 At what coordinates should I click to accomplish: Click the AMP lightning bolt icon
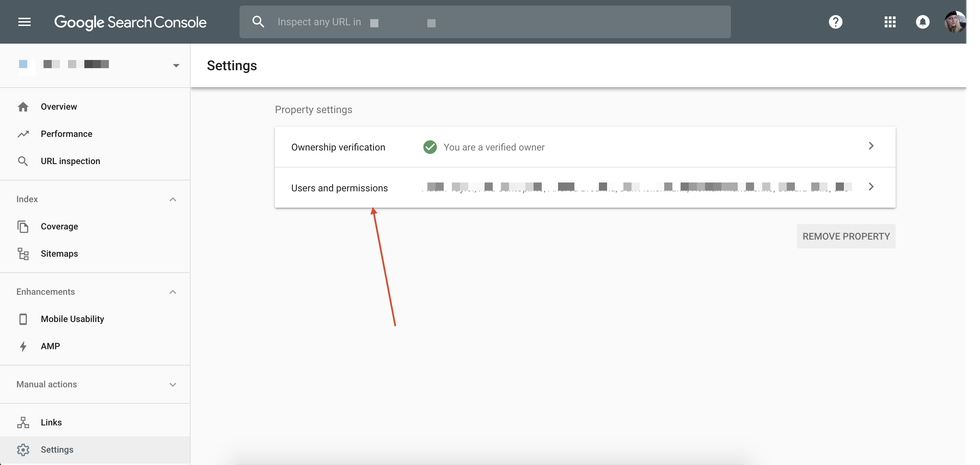(23, 346)
